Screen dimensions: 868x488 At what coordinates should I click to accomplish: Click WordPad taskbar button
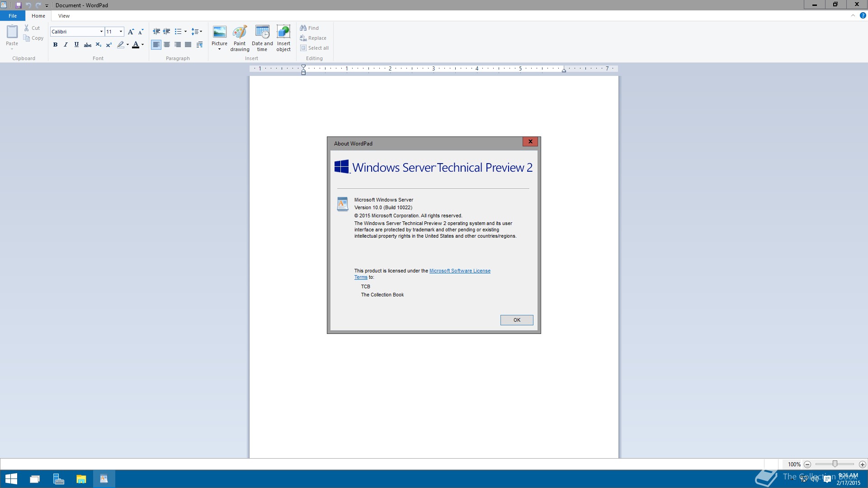coord(104,479)
